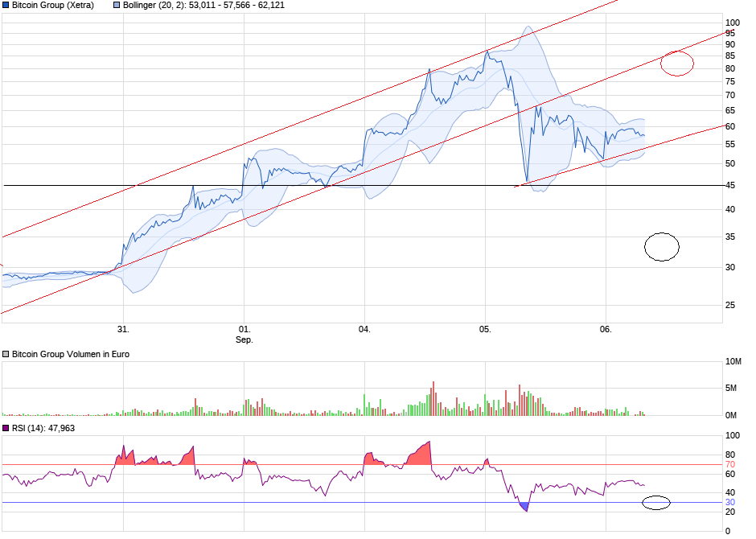Click the 'Bitcoin Group Volumen in Euro' label
Screen dimensions: 756x539
(71, 354)
